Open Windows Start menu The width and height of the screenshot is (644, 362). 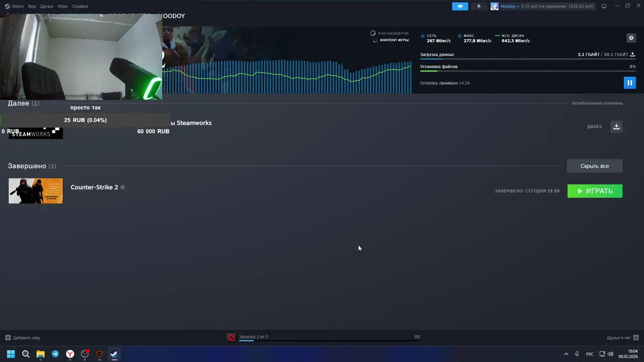(x=11, y=354)
